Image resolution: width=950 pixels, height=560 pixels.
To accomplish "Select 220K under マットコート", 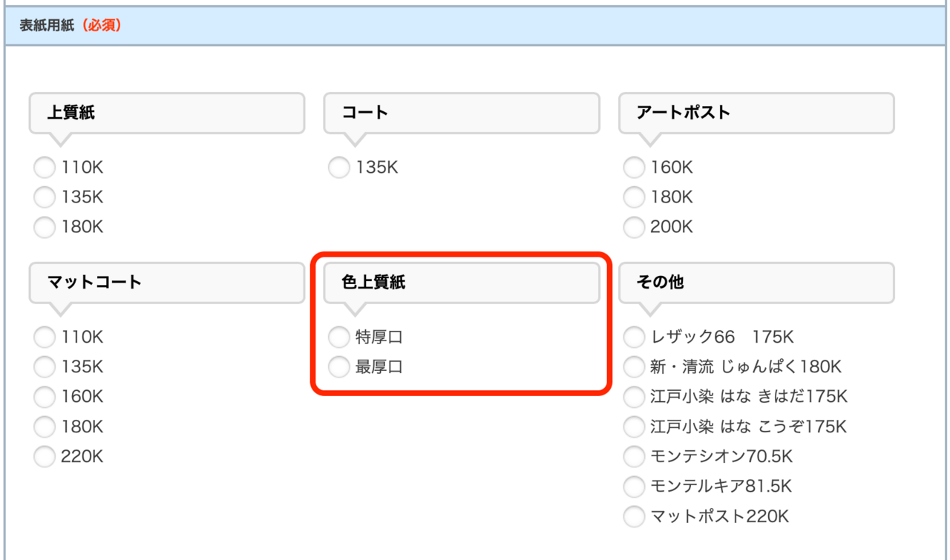I will point(44,456).
